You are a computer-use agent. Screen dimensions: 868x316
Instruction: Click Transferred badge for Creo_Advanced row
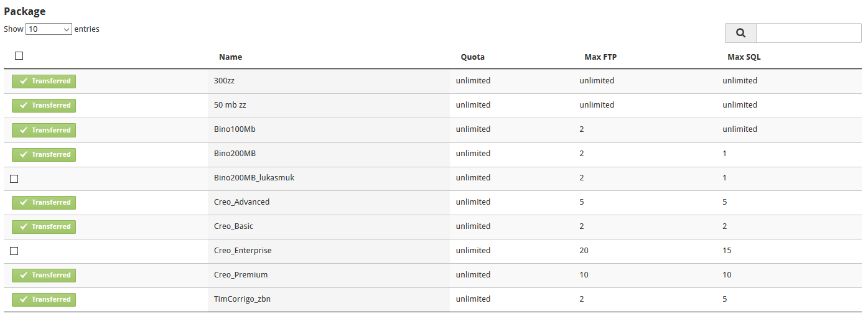coord(44,202)
